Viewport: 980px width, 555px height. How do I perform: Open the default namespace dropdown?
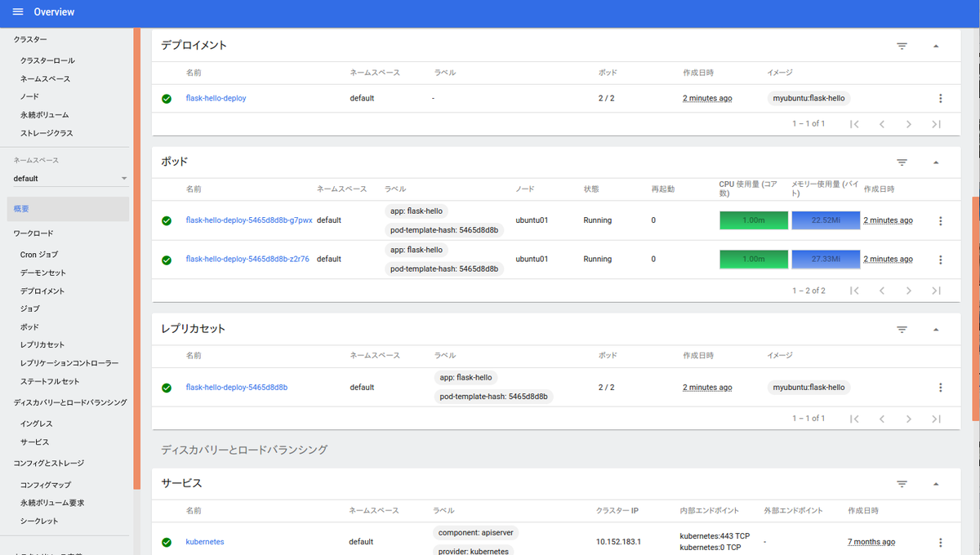70,178
